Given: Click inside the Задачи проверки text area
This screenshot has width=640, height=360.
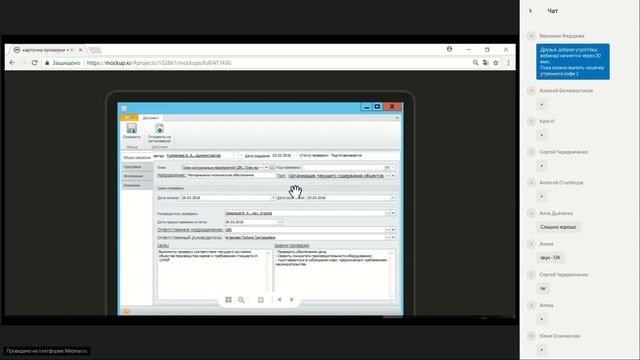Looking at the screenshot, I should click(332, 275).
